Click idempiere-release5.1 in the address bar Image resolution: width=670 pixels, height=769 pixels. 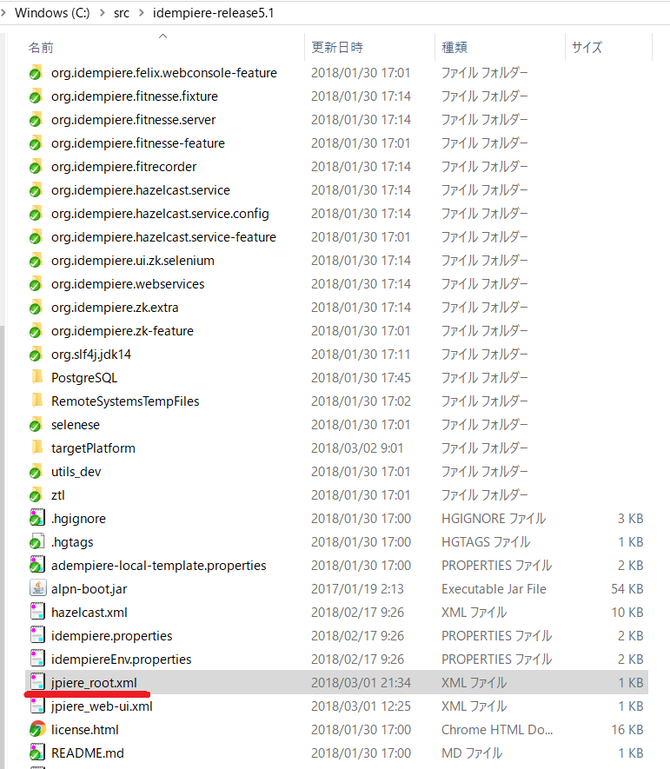coord(213,13)
